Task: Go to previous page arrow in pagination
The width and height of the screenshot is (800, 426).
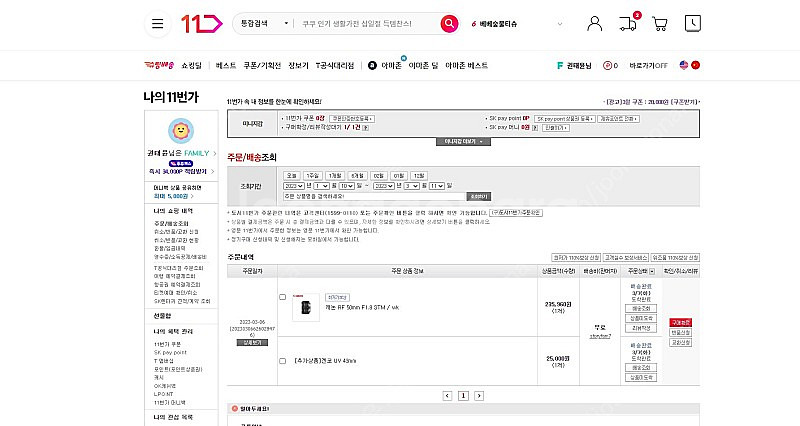Action: [x=447, y=395]
